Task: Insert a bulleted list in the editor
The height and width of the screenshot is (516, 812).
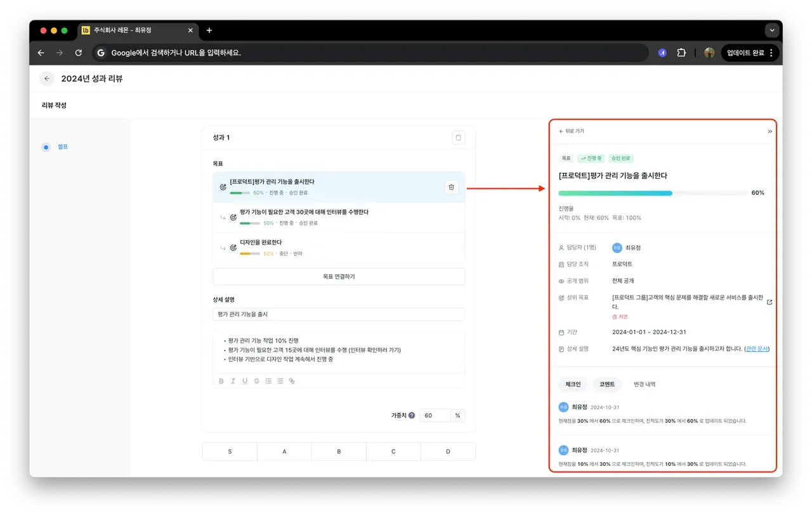Action: (x=280, y=381)
